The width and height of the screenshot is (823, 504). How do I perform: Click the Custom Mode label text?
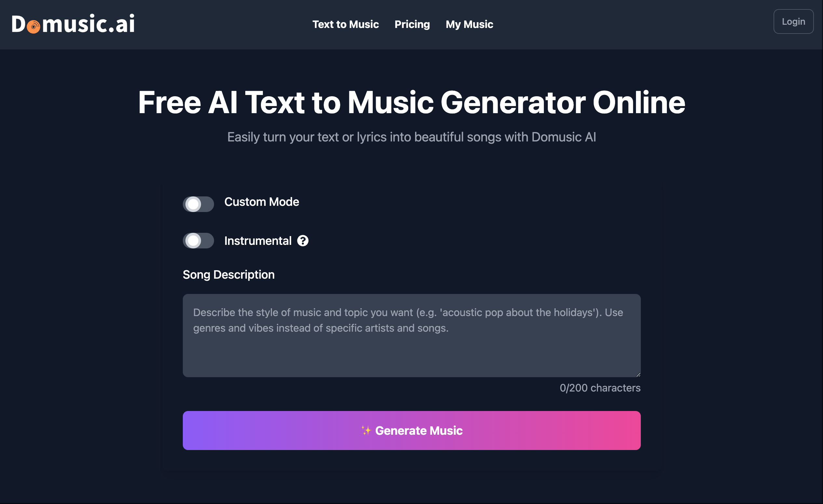click(262, 202)
